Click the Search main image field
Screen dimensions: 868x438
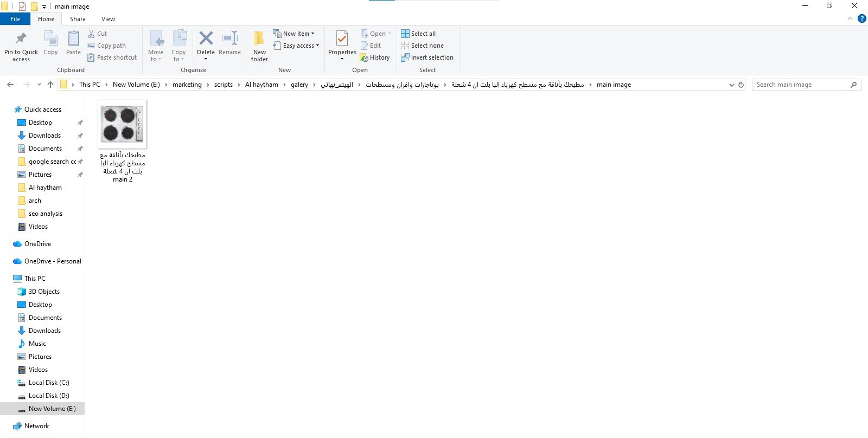coord(801,85)
